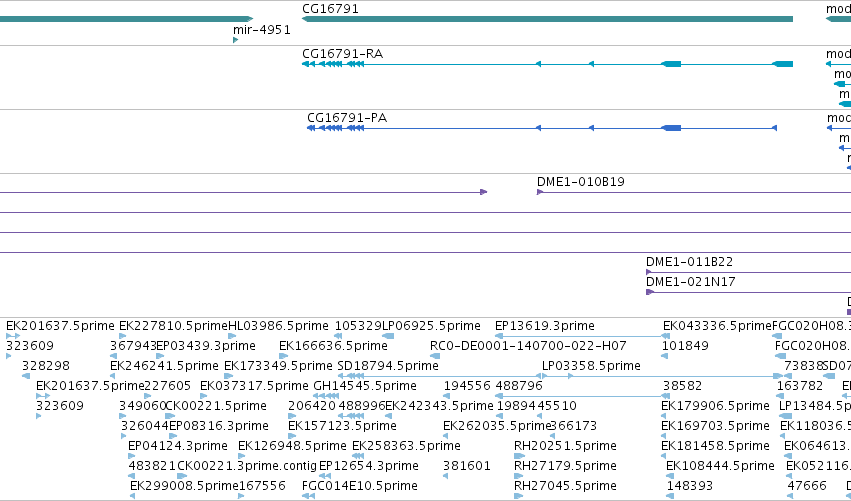Click the 488796 label
This screenshot has height=501, width=851.
click(x=519, y=386)
